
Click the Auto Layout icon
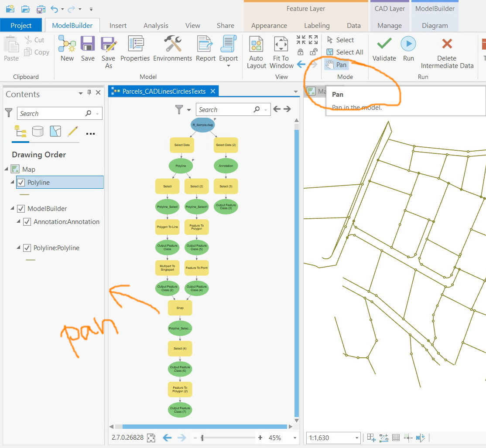coord(256,49)
